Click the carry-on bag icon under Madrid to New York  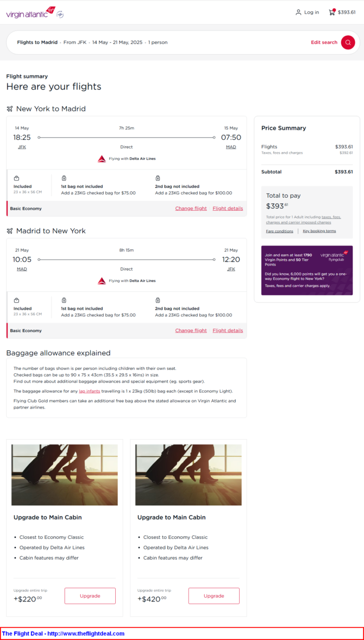point(16,300)
